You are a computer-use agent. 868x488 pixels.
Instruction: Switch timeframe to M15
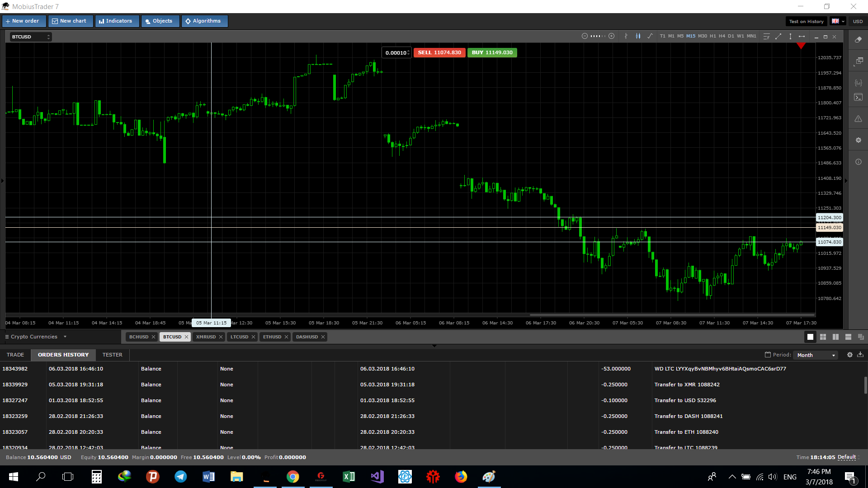pos(691,36)
